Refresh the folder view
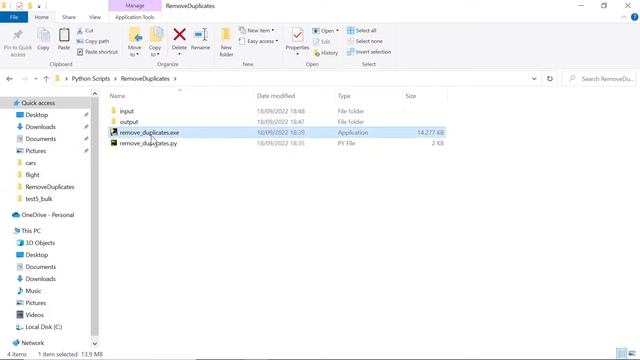The height and width of the screenshot is (360, 640). pos(550,79)
